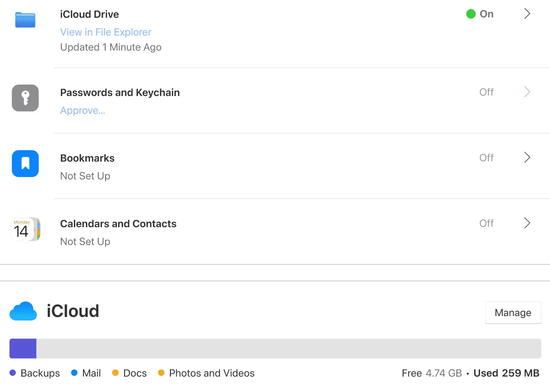Click the Calendars and Contacts calendar icon
This screenshot has height=392, width=550.
[x=25, y=229]
